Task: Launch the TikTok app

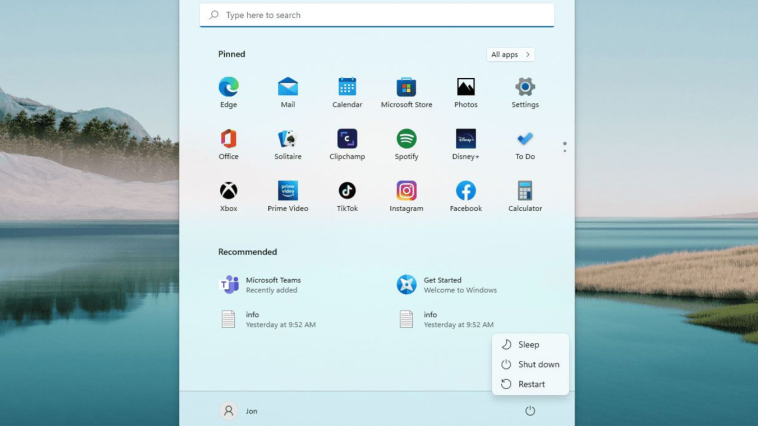Action: 347,196
